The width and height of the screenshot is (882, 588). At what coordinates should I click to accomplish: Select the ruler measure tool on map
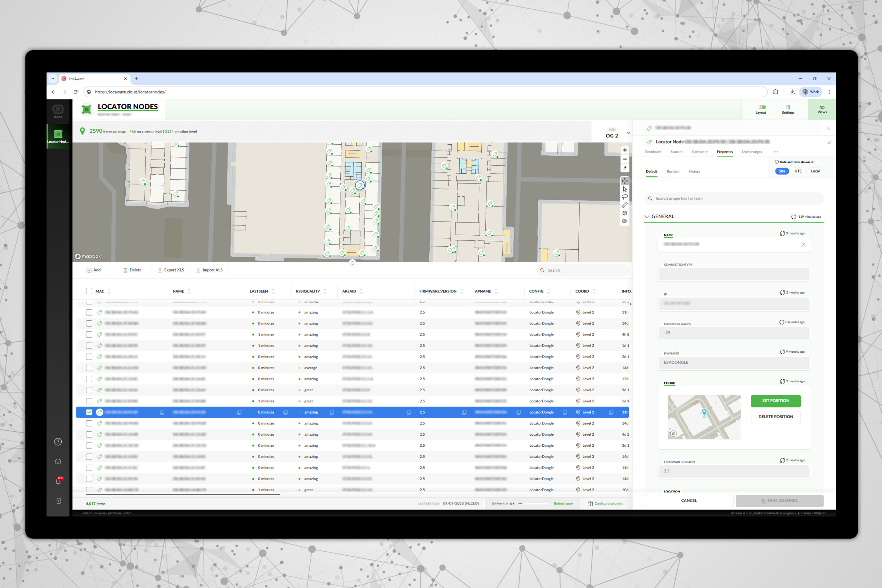click(624, 205)
